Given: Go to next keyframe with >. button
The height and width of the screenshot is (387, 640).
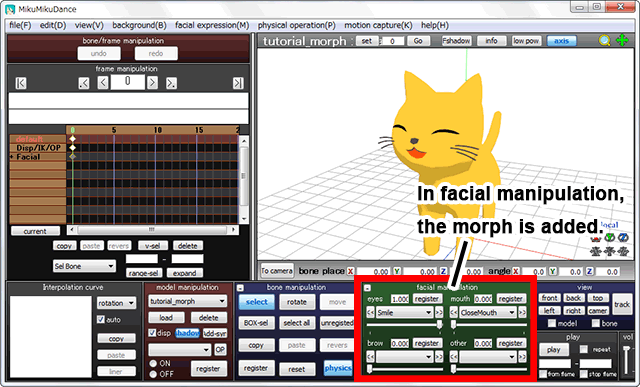Looking at the screenshot, I should [171, 83].
